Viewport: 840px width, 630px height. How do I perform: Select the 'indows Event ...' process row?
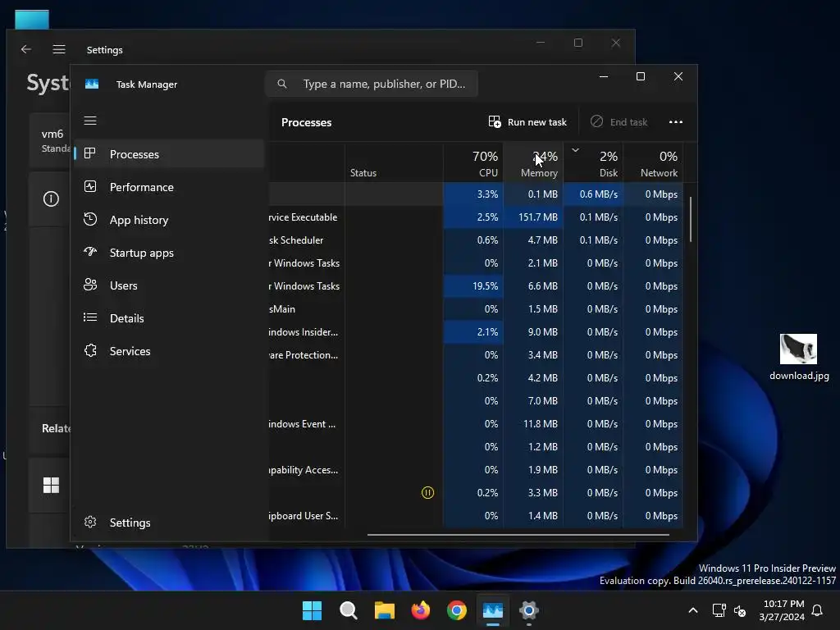pyautogui.click(x=475, y=424)
